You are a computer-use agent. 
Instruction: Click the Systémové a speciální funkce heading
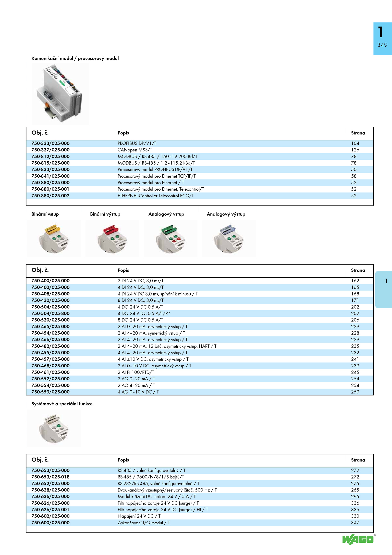(x=62, y=404)
